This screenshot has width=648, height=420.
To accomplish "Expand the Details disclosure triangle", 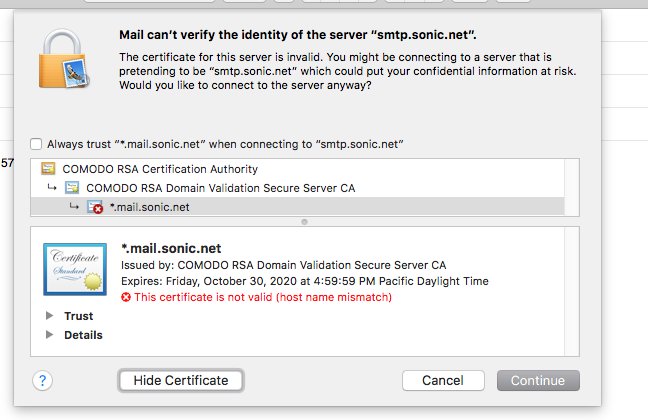I will (49, 334).
